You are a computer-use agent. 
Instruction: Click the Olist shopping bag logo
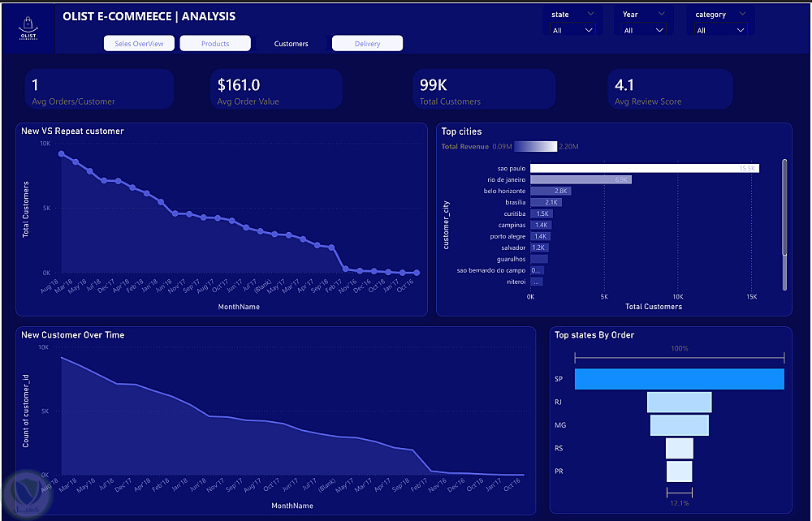click(x=28, y=28)
